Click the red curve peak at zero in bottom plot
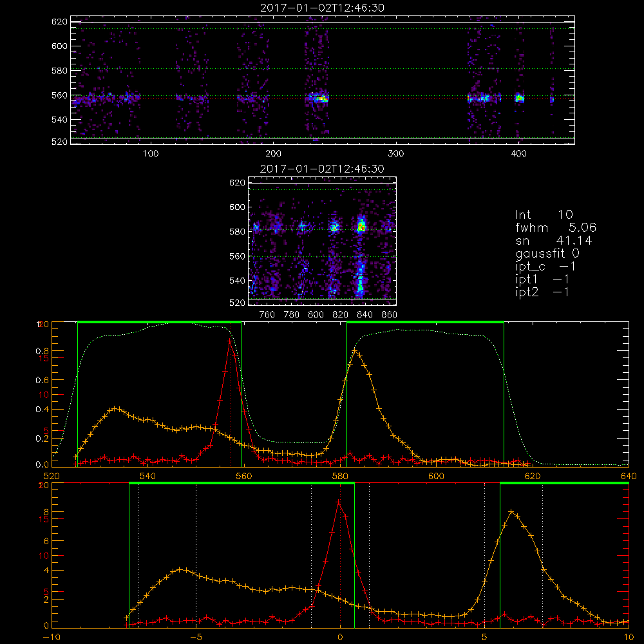 (339, 502)
